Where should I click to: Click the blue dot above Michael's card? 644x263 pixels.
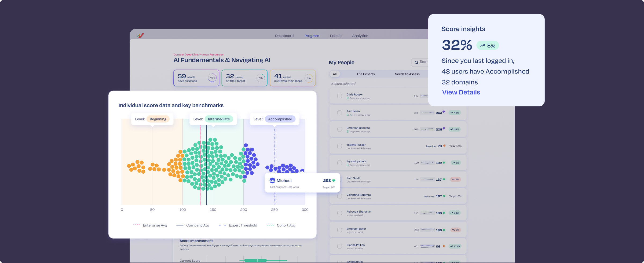point(302,171)
